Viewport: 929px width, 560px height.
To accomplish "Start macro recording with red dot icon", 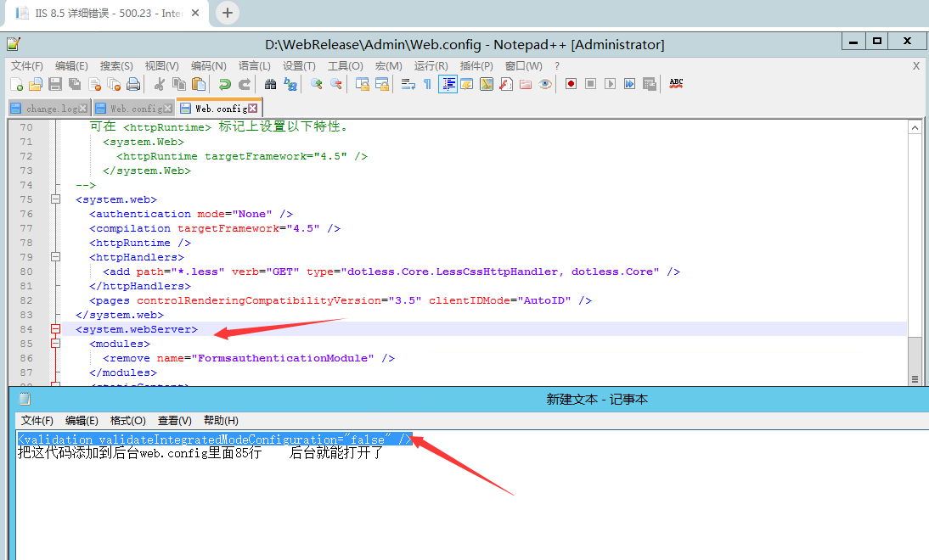I will [x=571, y=84].
